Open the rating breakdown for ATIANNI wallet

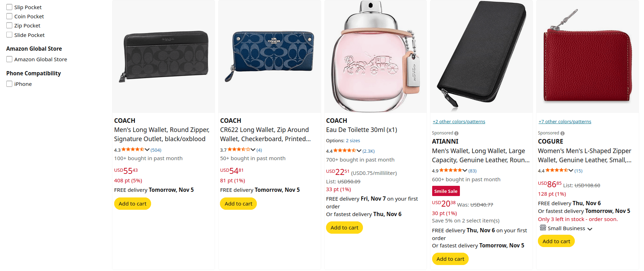coord(465,170)
